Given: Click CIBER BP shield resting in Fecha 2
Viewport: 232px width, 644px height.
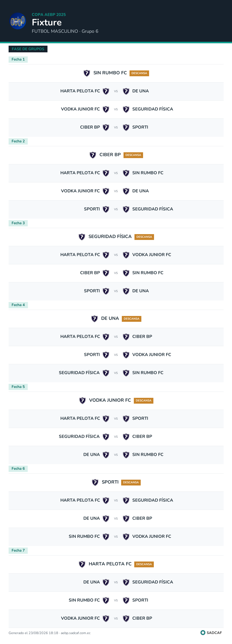Looking at the screenshot, I should [93, 155].
